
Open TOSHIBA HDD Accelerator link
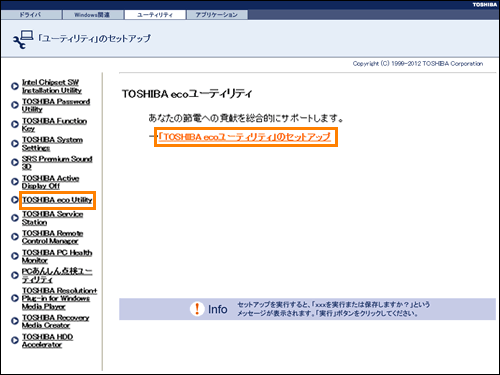47,341
